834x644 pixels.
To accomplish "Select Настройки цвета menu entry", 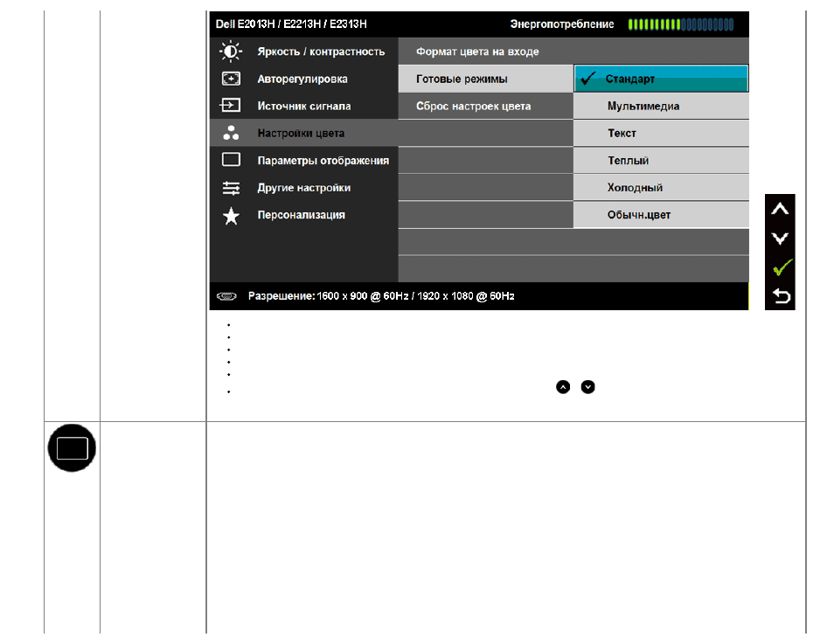I will click(303, 133).
